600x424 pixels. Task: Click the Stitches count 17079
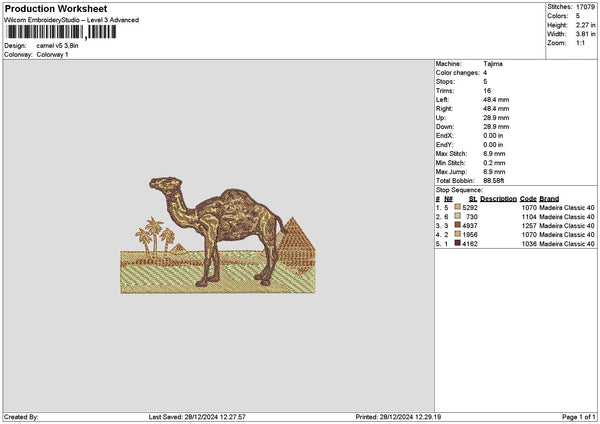pyautogui.click(x=585, y=6)
